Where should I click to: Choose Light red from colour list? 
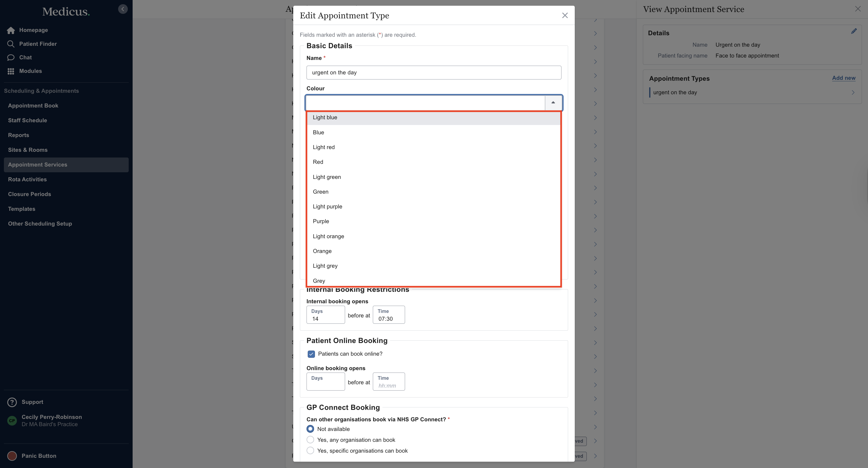pyautogui.click(x=433, y=147)
